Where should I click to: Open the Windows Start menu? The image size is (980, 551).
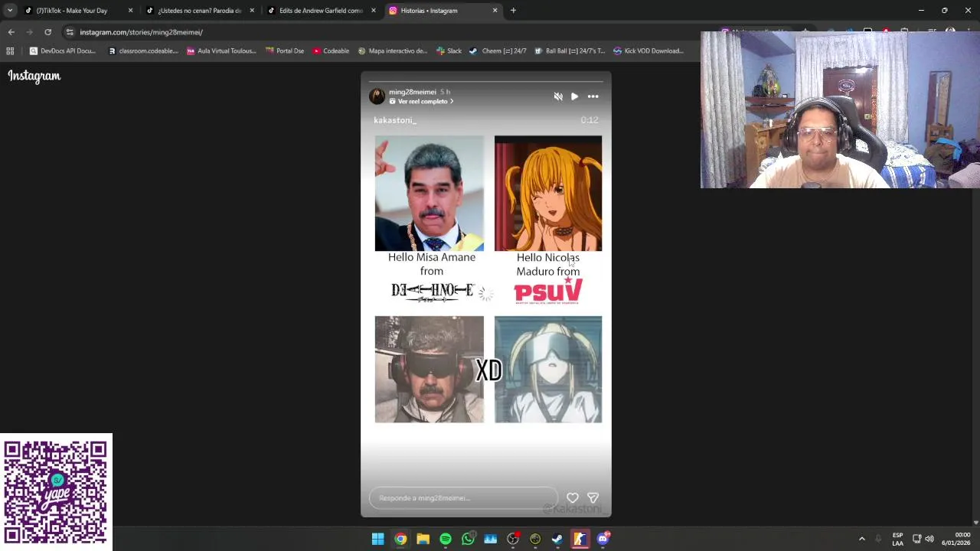click(x=377, y=539)
